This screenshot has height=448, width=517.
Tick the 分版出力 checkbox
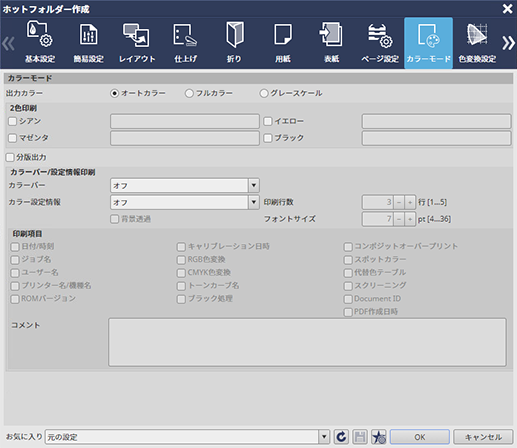(10, 157)
